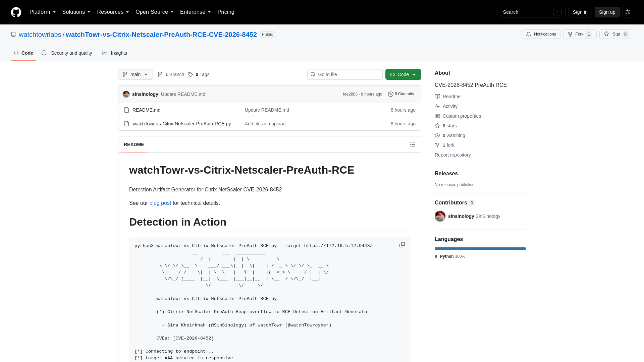Open sinsinology commit author link

(x=145, y=94)
